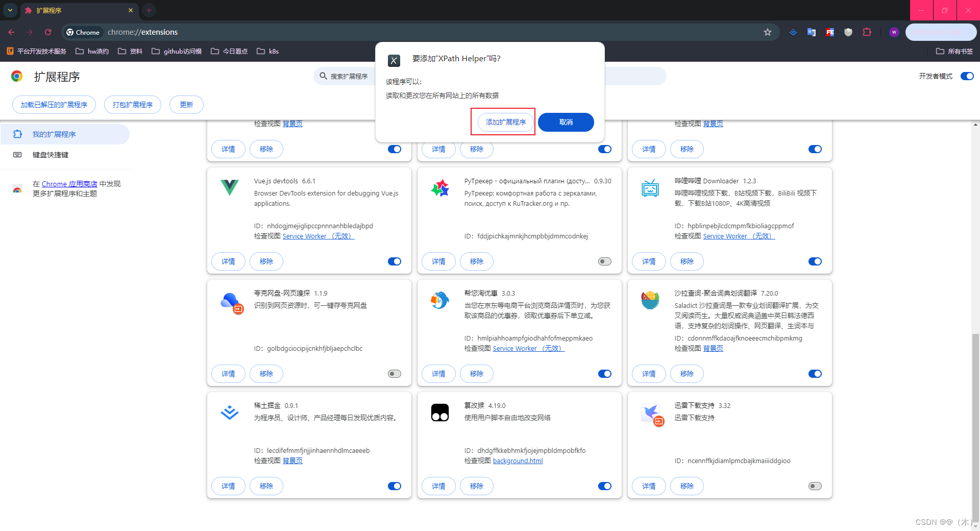
Task: Click the 迅雷下载支持 extension icon
Action: [x=652, y=415]
